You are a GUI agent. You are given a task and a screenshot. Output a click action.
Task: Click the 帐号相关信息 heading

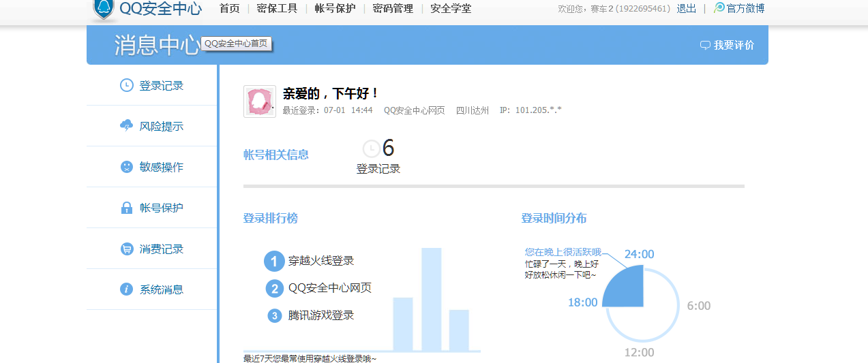pos(276,155)
